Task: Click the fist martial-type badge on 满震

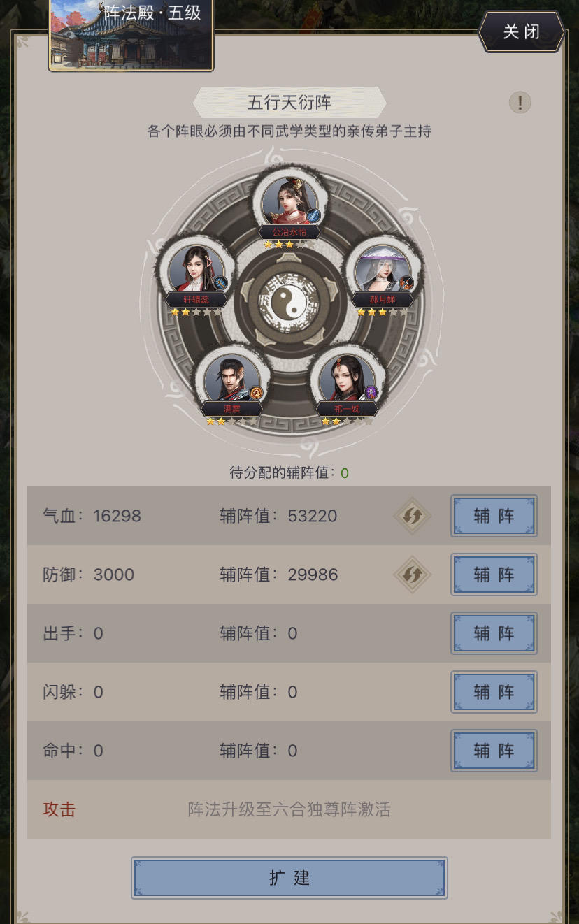Action: [256, 393]
